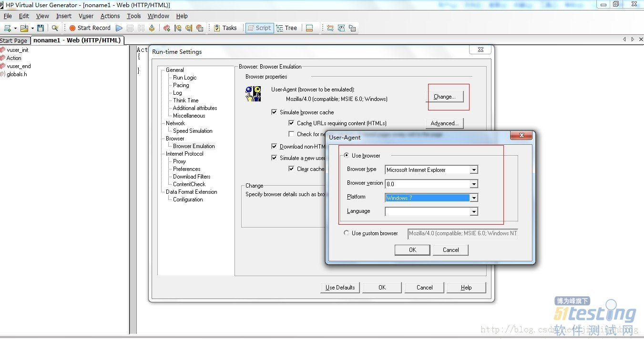Open New Script dropdown arrow
Viewport: 644px width, 339px height.
click(x=15, y=28)
